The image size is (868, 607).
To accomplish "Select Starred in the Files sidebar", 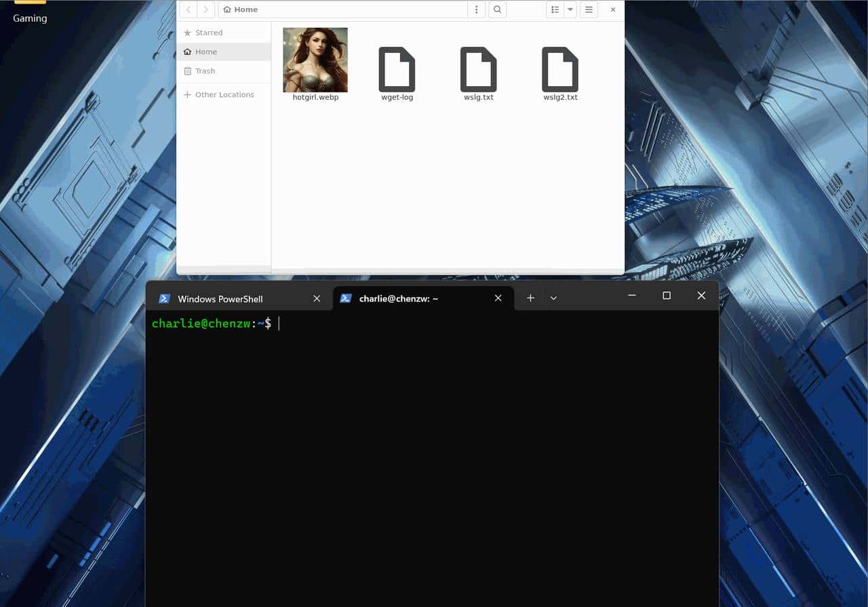I will pyautogui.click(x=210, y=33).
